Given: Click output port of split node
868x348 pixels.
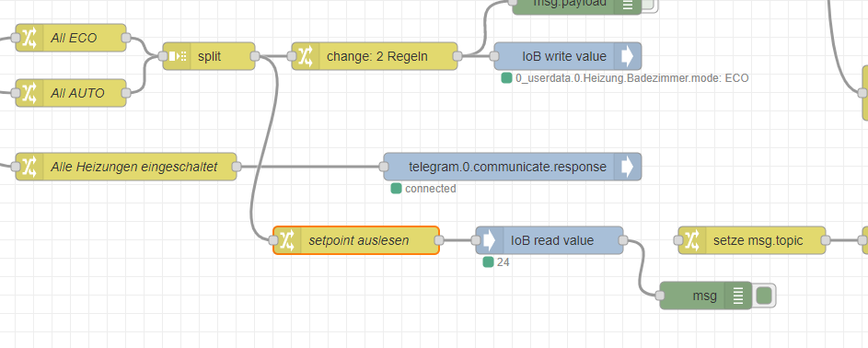Looking at the screenshot, I should (x=255, y=56).
